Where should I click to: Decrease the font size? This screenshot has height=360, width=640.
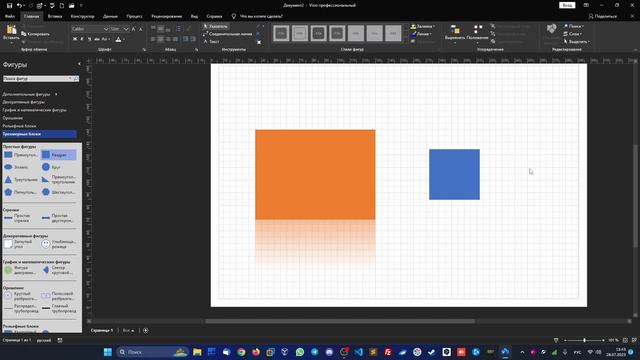click(140, 29)
